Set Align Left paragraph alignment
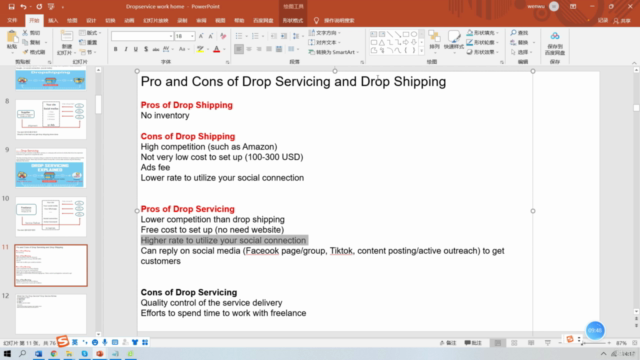The width and height of the screenshot is (640, 360). coord(239,49)
